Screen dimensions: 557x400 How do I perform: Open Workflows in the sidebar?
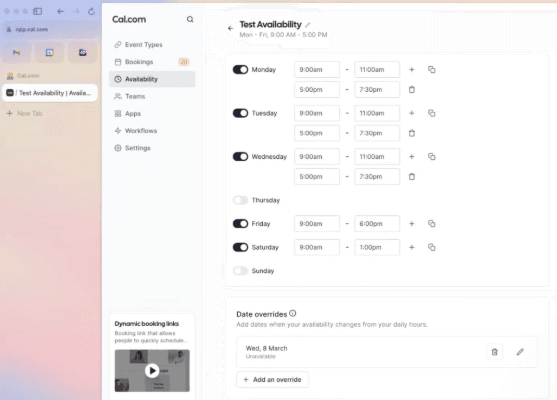coord(152,131)
